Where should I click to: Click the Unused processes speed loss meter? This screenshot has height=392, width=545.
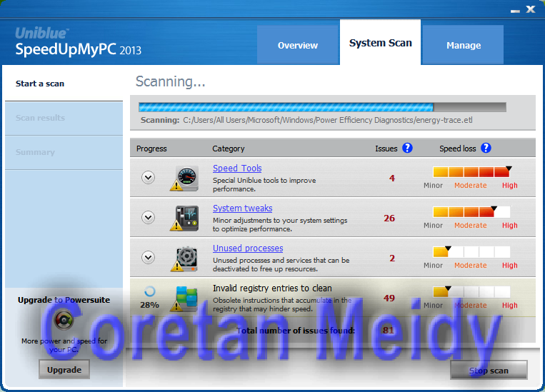pyautogui.click(x=471, y=251)
